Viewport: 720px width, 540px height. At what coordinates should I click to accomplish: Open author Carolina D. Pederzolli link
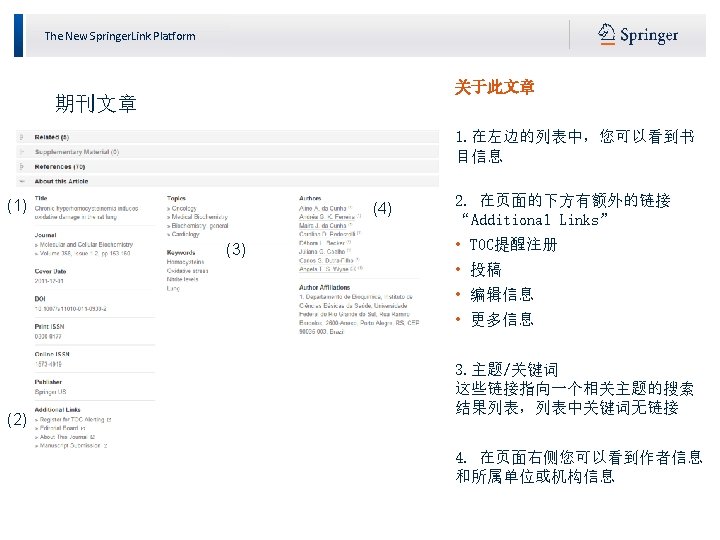pyautogui.click(x=329, y=234)
